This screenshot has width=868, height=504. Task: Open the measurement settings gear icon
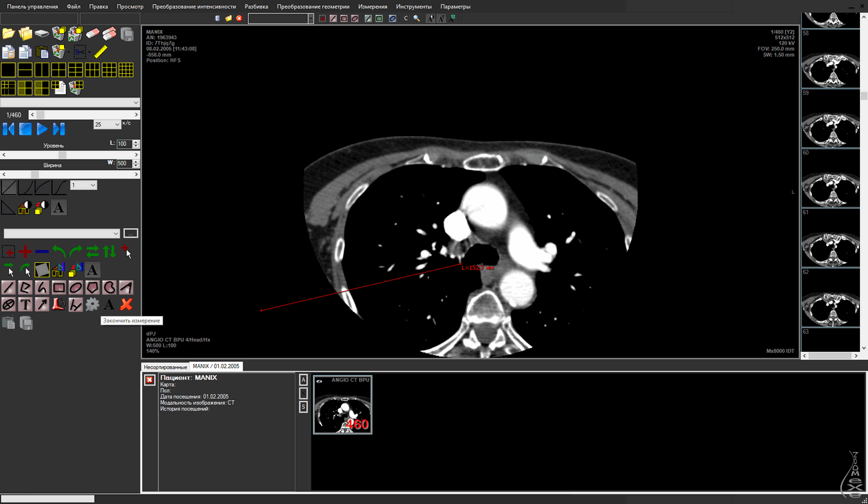[93, 304]
